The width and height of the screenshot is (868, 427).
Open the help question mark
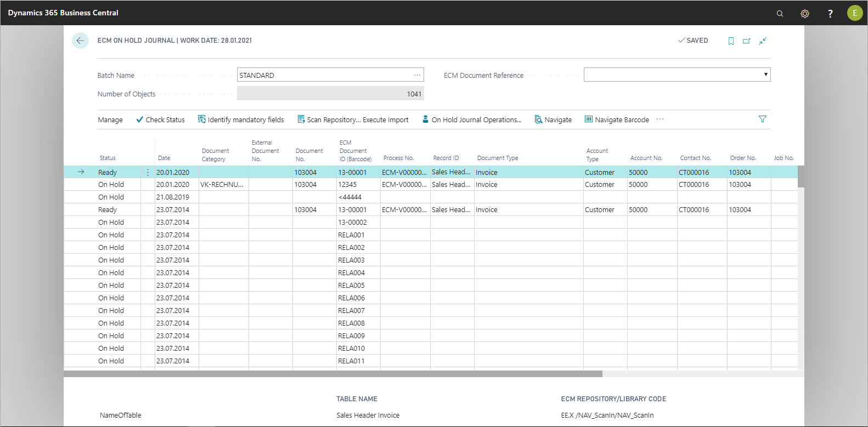point(830,13)
